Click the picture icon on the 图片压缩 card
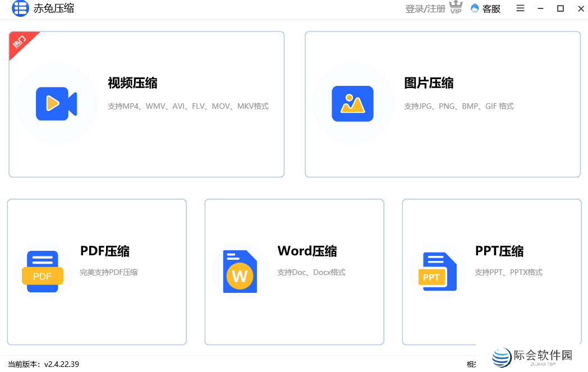This screenshot has height=372, width=588. [x=353, y=104]
